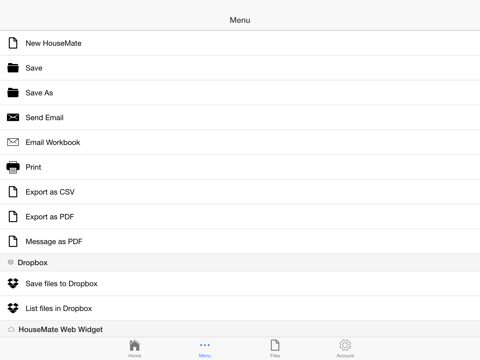Click the Dropbox logo beside Save files
480x360 pixels.
(13, 283)
